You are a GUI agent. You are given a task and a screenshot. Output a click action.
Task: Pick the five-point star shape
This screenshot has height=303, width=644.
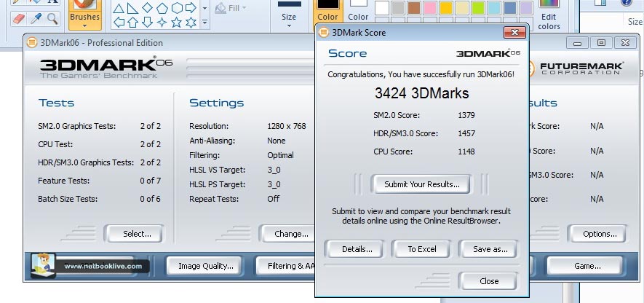tap(177, 22)
